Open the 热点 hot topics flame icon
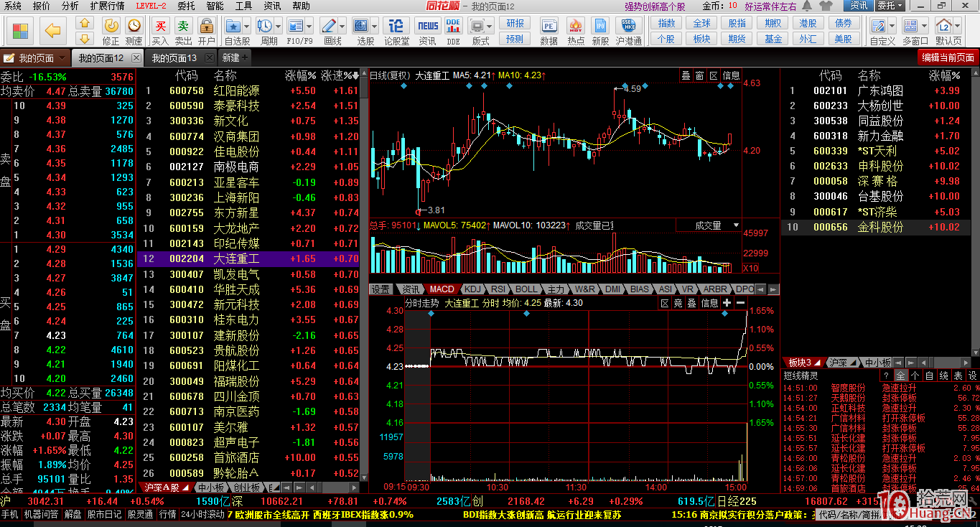 (575, 27)
